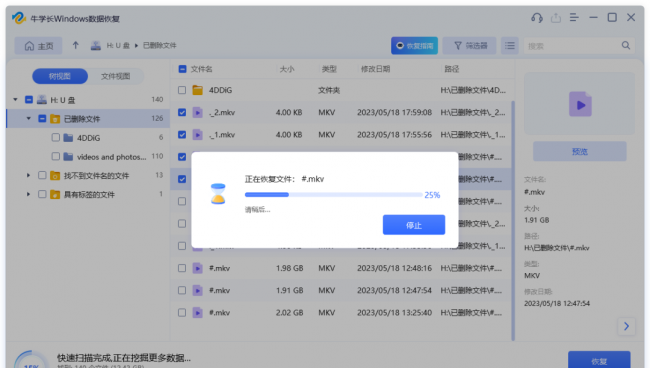This screenshot has height=368, width=650.
Task: Toggle checkbox for 已删除文件 tree folder
Action: pyautogui.click(x=42, y=119)
